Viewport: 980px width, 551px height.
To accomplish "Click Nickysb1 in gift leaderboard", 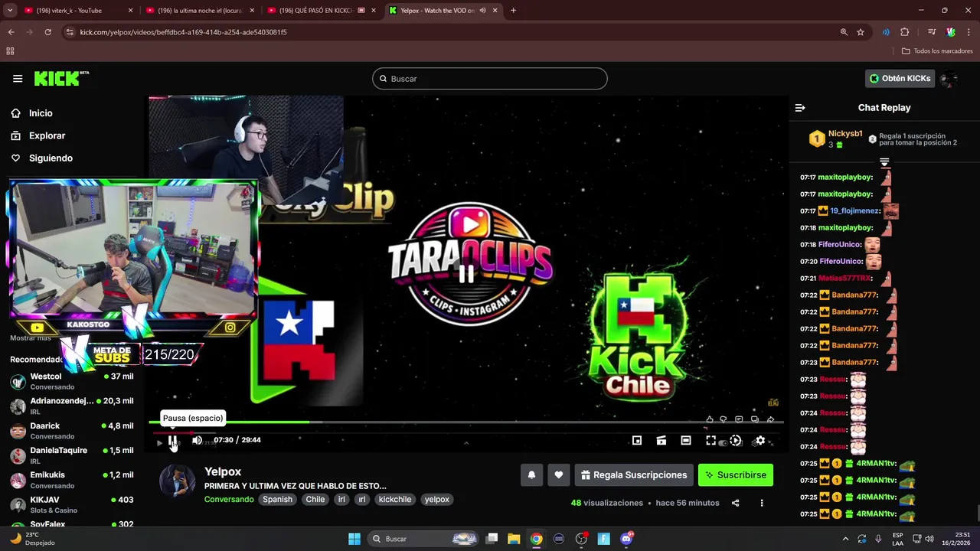I will [x=845, y=134].
